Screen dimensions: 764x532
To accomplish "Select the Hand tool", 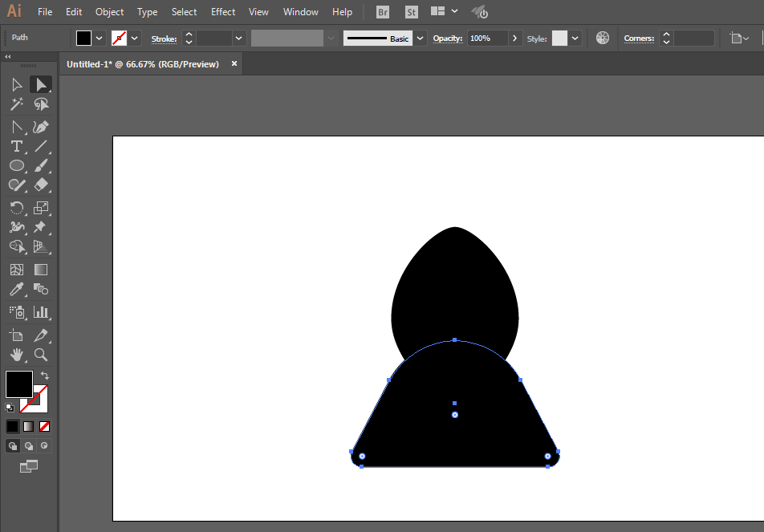I will (16, 355).
